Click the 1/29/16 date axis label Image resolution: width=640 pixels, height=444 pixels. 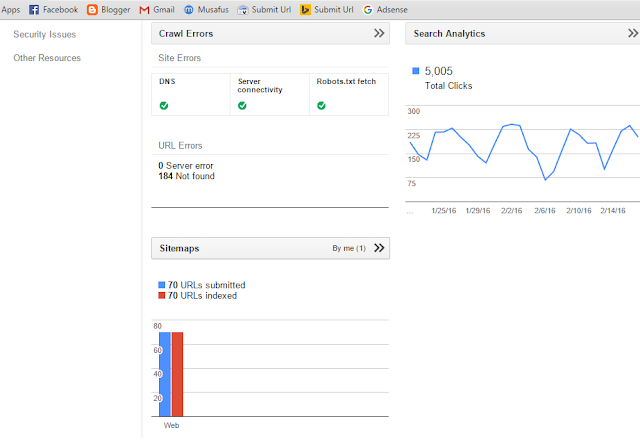coord(478,211)
